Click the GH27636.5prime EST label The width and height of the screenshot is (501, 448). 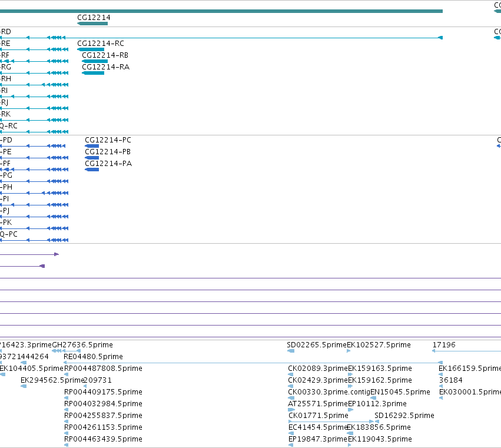tap(82, 345)
